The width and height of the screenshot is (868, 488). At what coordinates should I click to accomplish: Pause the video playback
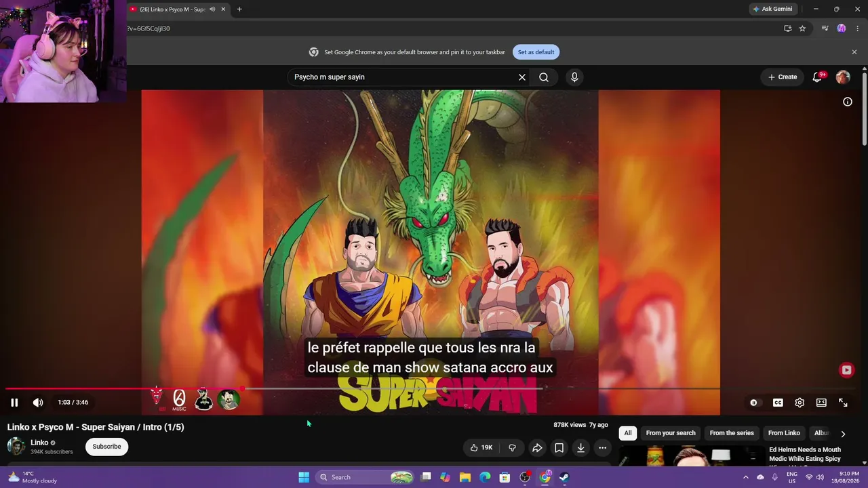point(14,403)
